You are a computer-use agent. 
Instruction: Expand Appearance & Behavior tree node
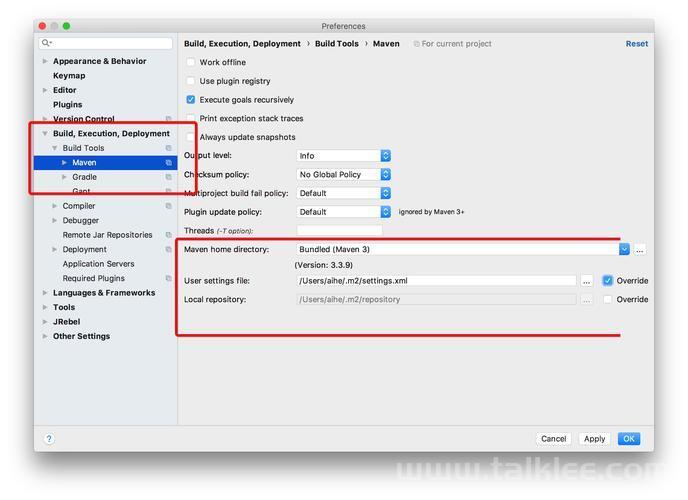(x=45, y=61)
